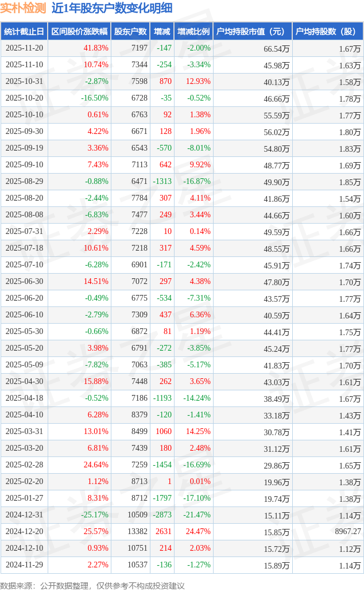The width and height of the screenshot is (364, 591).
Task: Click the 数据来源 disclaimer footer text
Action: (x=93, y=585)
